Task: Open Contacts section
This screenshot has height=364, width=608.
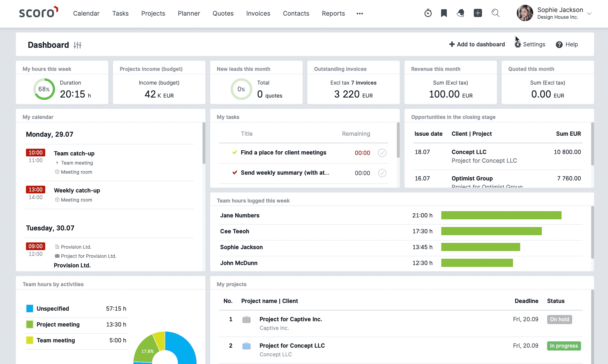Action: point(296,13)
